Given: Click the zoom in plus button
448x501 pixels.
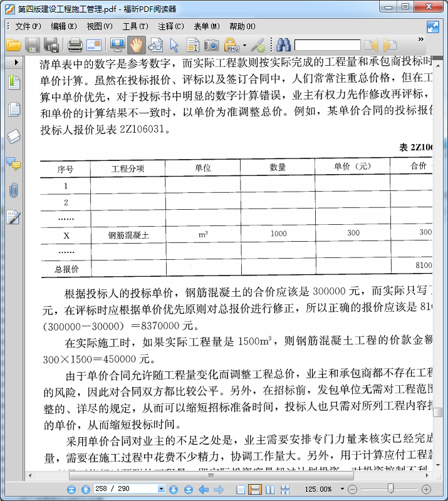Looking at the screenshot, I should coord(426,489).
